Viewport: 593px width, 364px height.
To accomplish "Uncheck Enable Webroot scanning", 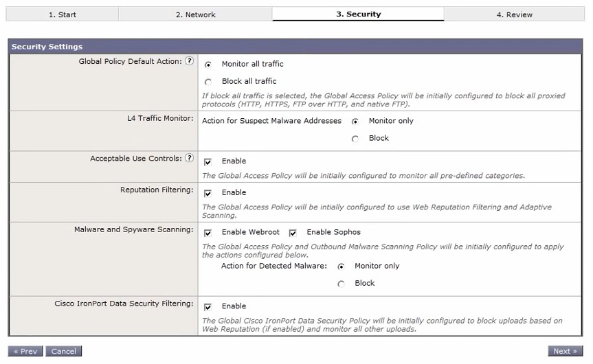I will [208, 233].
